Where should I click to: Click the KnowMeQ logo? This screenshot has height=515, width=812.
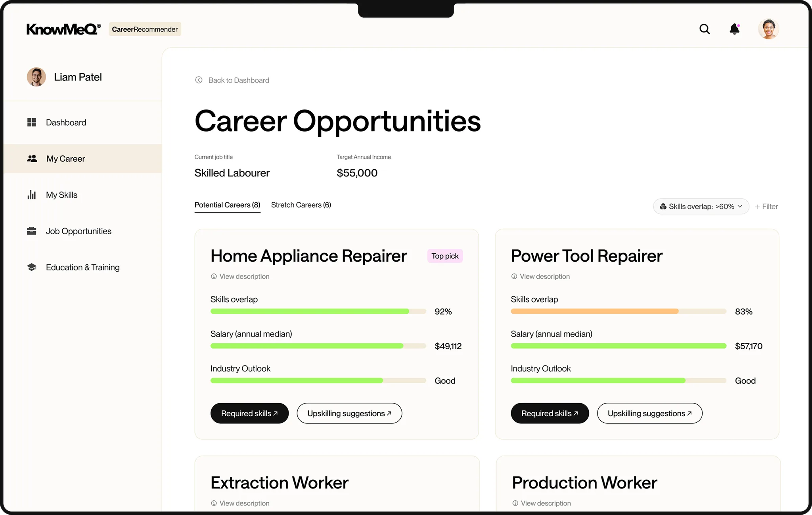tap(63, 29)
